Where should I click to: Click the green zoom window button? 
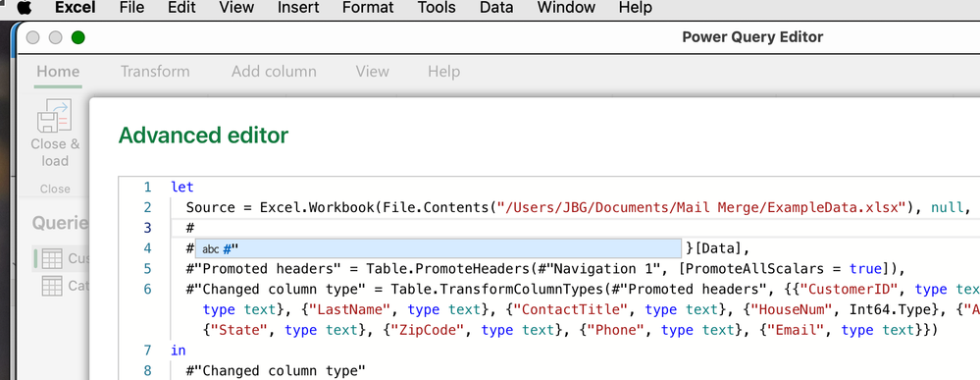tap(78, 37)
